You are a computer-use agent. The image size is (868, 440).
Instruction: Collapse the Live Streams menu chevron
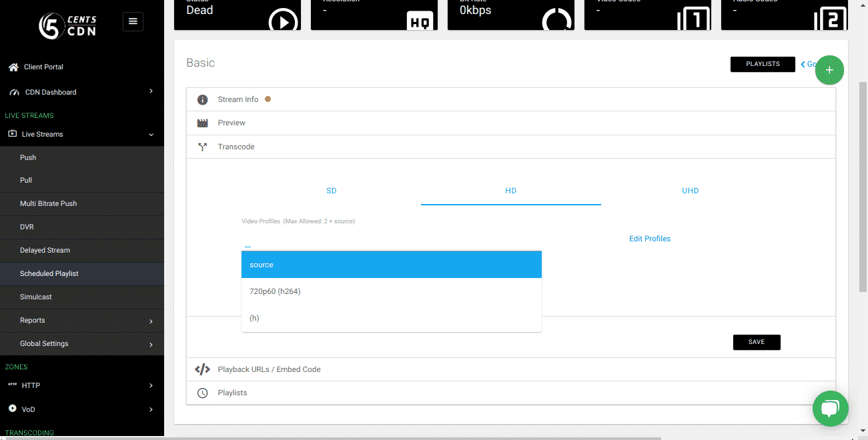click(x=151, y=135)
